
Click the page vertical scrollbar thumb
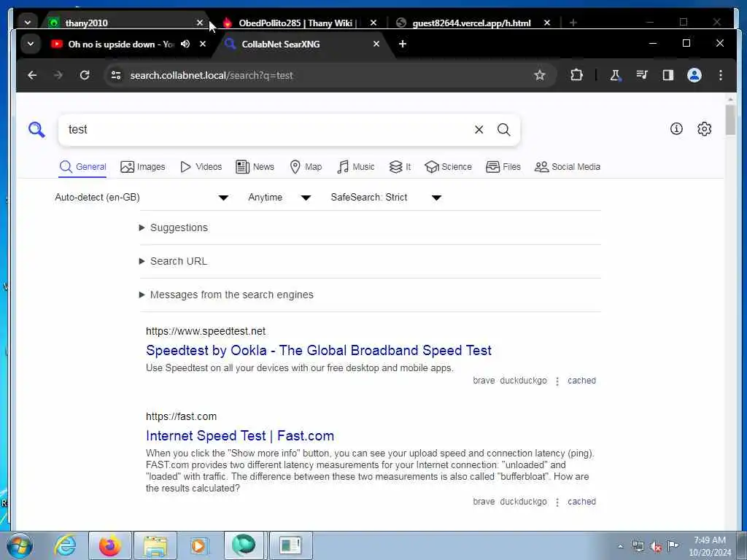[x=729, y=120]
